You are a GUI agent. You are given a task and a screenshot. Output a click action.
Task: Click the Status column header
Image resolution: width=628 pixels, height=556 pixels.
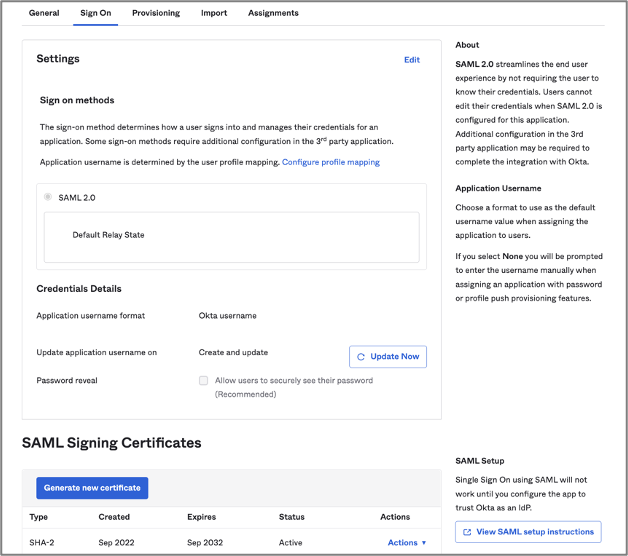pyautogui.click(x=292, y=517)
